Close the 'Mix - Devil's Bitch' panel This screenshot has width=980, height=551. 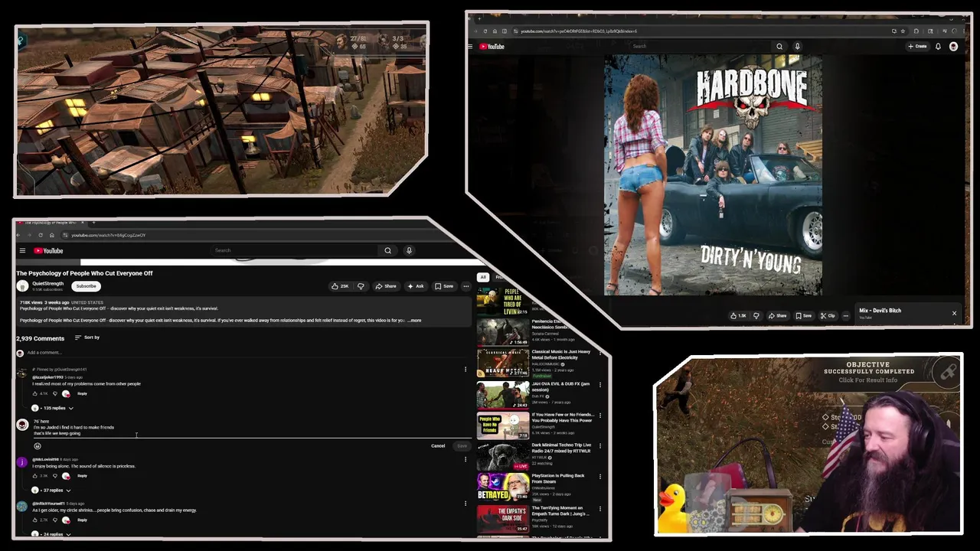(x=954, y=313)
